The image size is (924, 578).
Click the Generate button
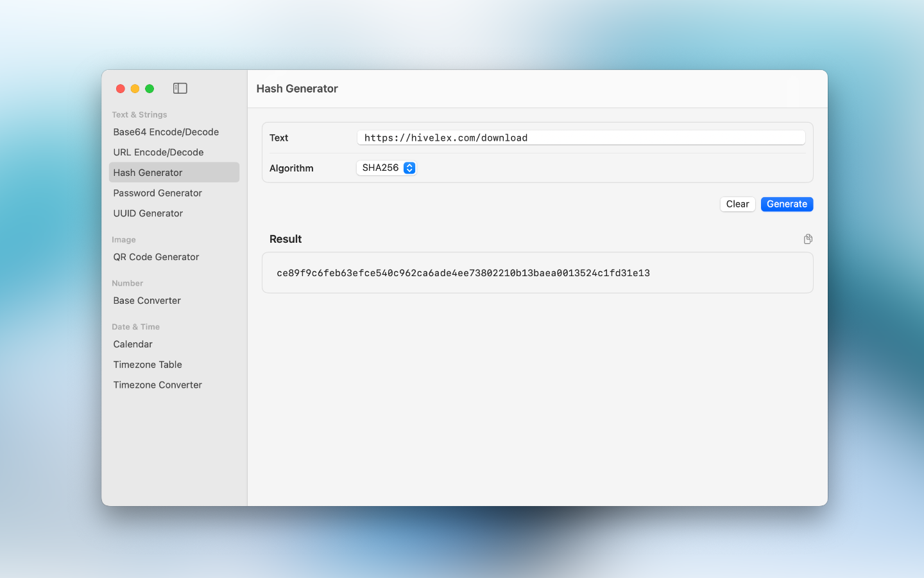(x=787, y=204)
